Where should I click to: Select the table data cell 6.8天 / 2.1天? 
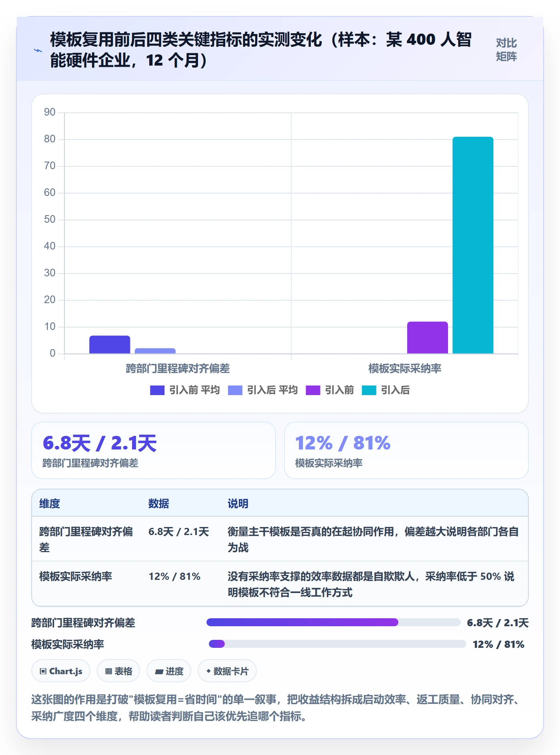point(179,532)
